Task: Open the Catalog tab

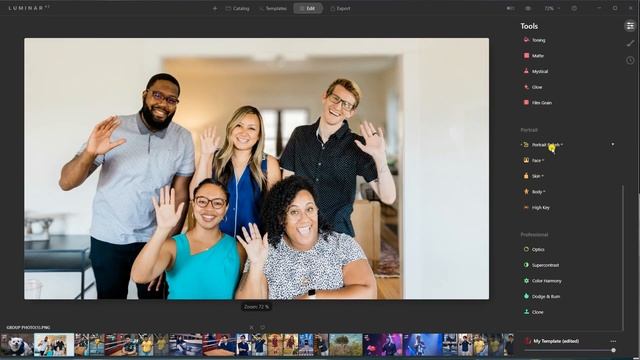Action: [237, 8]
